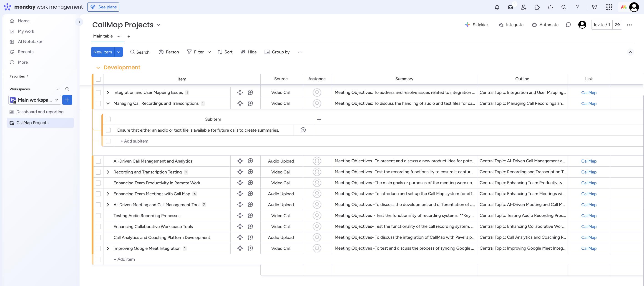Add new item to workspace blue plus
This screenshot has width=644, height=286.
point(67,100)
